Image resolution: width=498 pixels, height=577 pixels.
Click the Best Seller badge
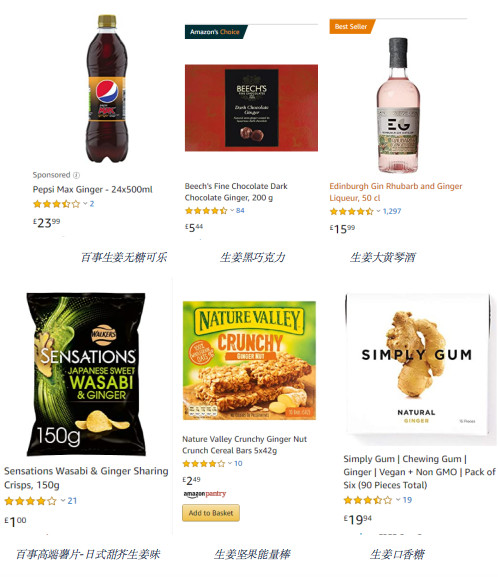tap(352, 26)
